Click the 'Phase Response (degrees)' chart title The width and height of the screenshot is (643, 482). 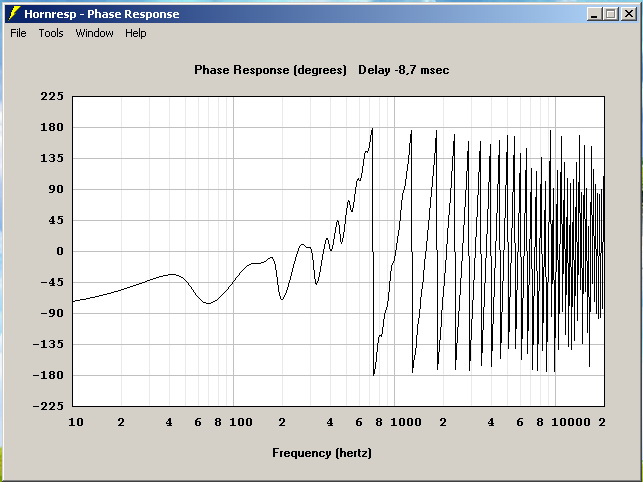(271, 70)
